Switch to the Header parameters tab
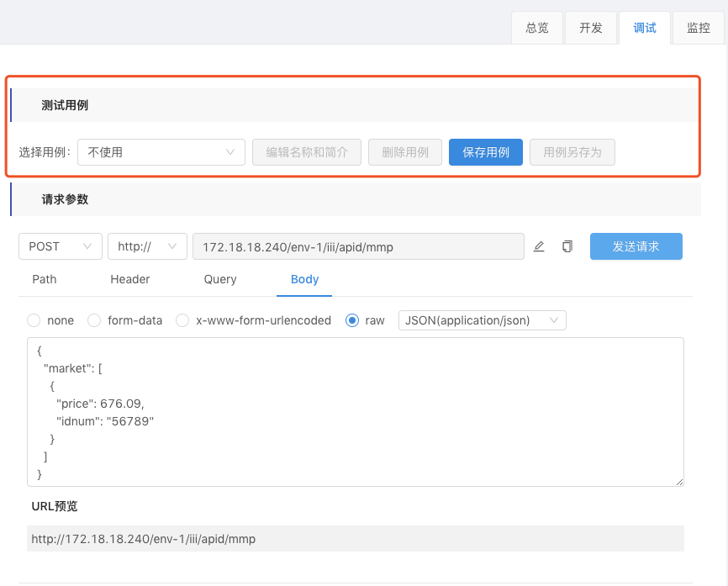 pyautogui.click(x=130, y=279)
